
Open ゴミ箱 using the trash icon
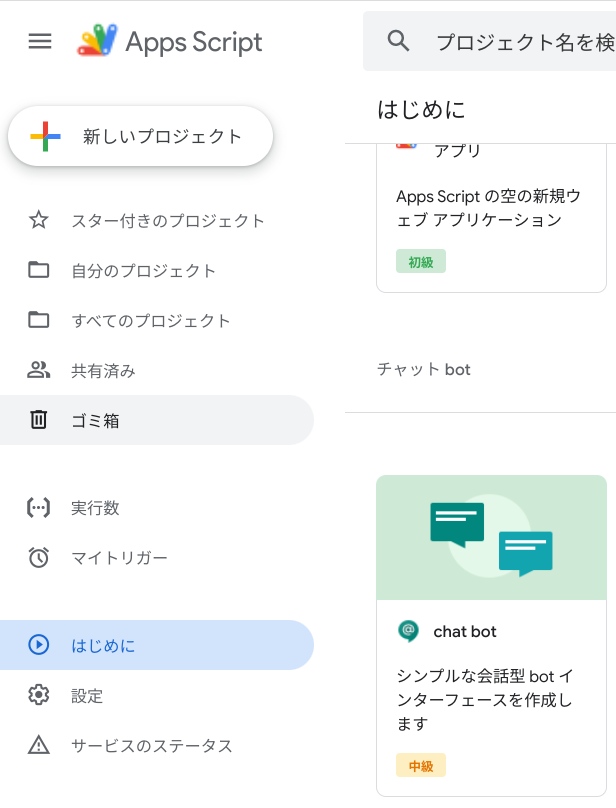38,419
